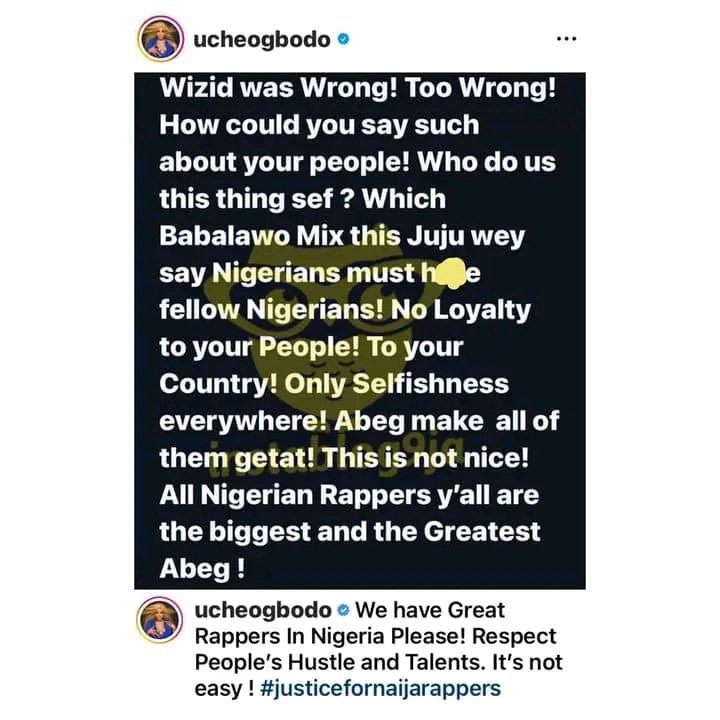Screen dimensions: 720x720
Task: Open ucheogbodo profile from the header username
Action: (x=262, y=40)
